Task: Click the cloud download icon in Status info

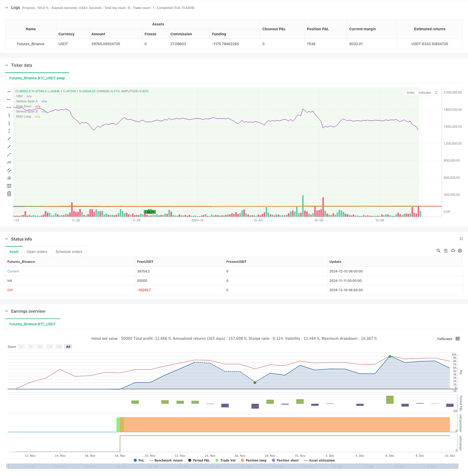Action: pos(452,251)
